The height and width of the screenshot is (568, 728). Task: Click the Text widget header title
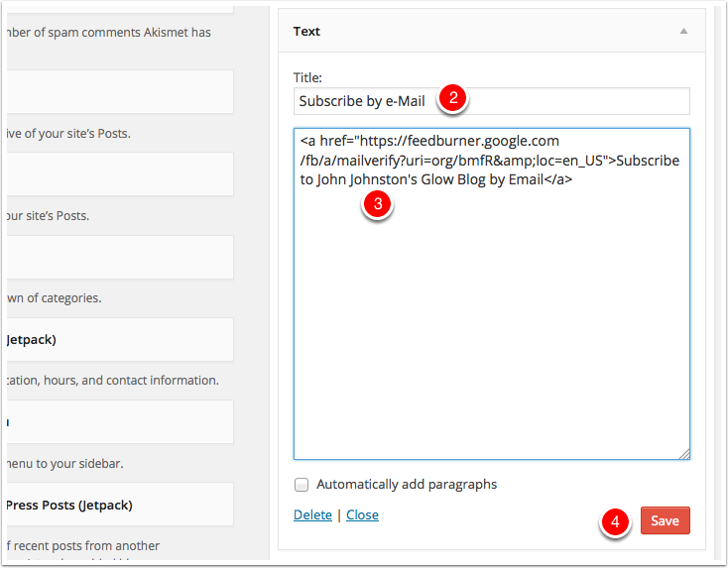click(x=306, y=32)
